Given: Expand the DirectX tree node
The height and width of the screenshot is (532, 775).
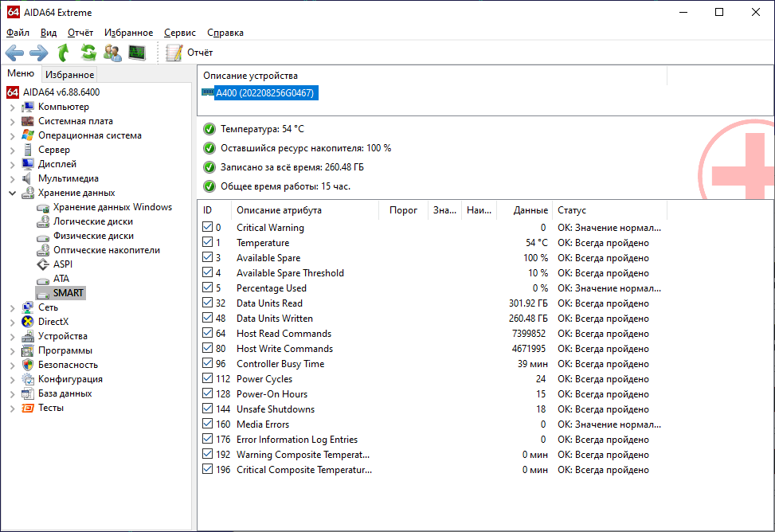Looking at the screenshot, I should [x=13, y=323].
